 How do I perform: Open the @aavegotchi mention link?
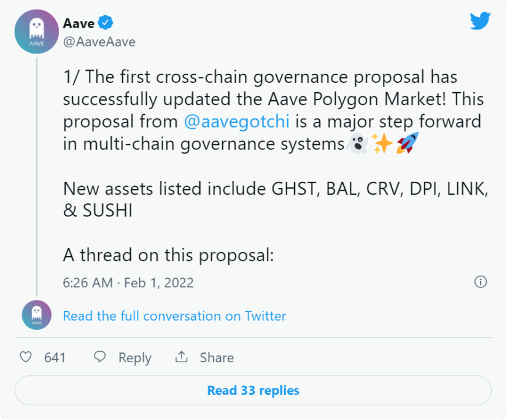237,122
